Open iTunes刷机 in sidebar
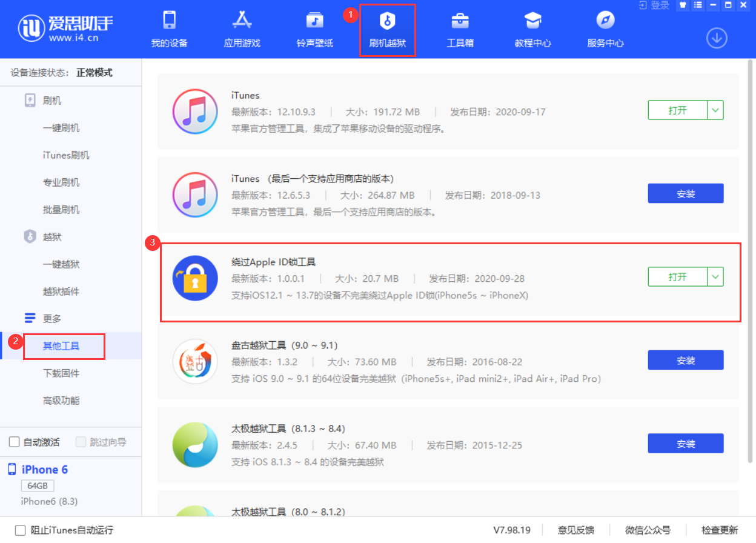Image resolution: width=756 pixels, height=543 pixels. (x=66, y=155)
